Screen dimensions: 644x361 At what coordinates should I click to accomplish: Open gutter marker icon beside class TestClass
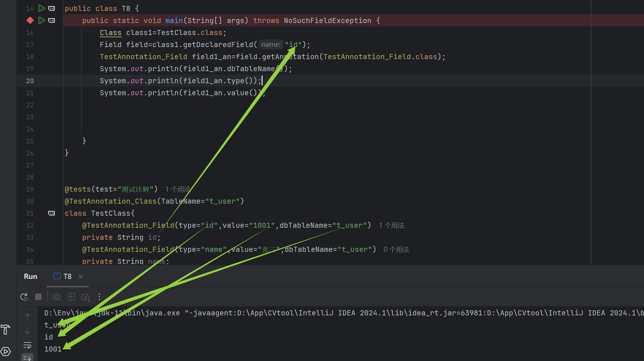tap(52, 213)
